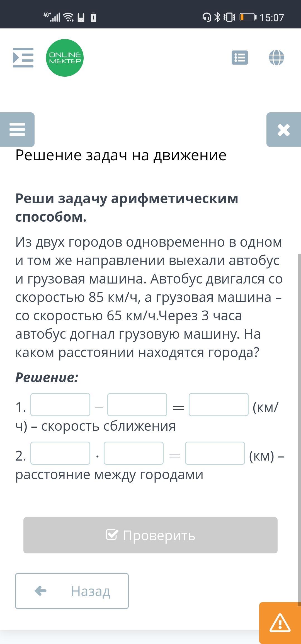
Task: Tap the Bluetooth icon in status bar
Action: pos(217,17)
